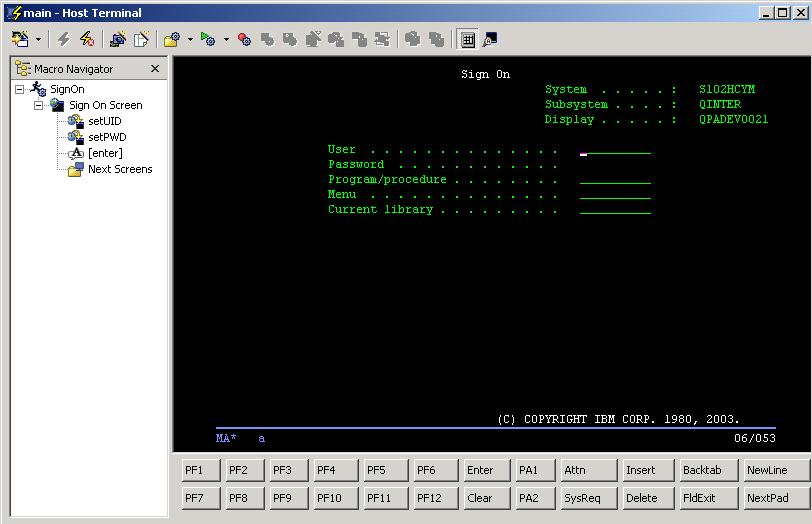Click the NextPad keypad button
812x524 pixels.
click(x=777, y=498)
